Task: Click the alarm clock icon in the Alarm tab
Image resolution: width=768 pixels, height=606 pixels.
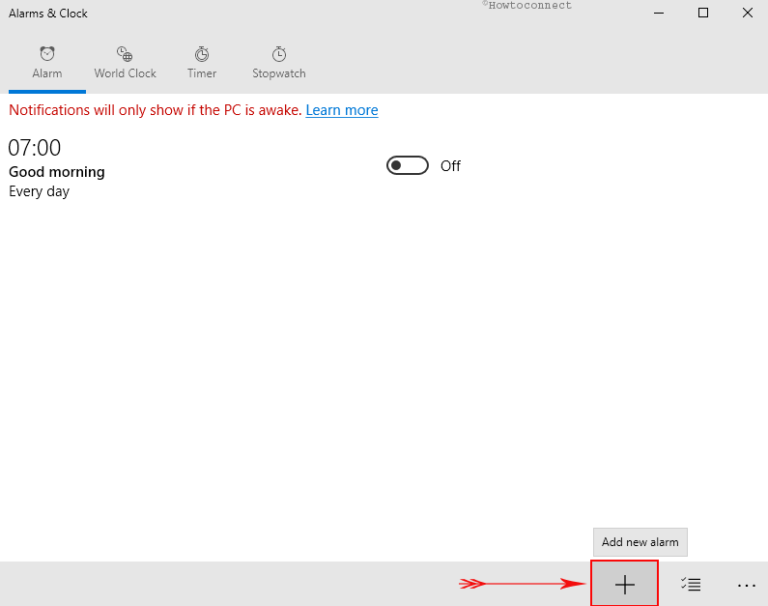Action: pos(47,54)
